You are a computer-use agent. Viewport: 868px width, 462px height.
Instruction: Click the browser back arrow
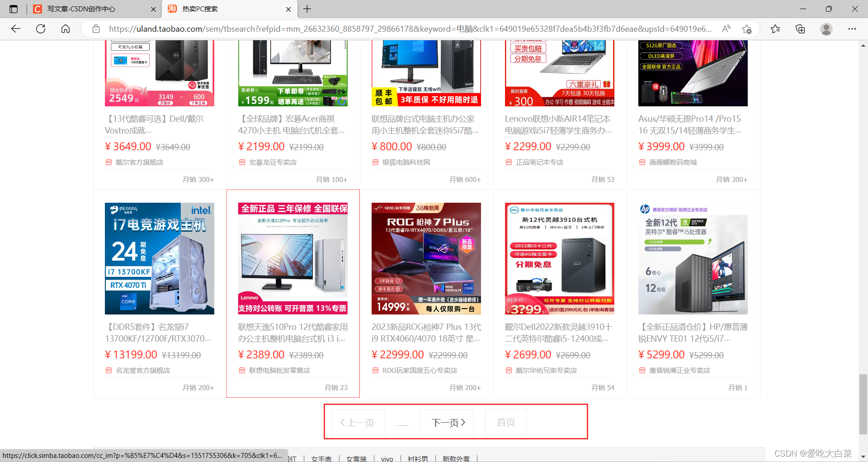[x=16, y=29]
